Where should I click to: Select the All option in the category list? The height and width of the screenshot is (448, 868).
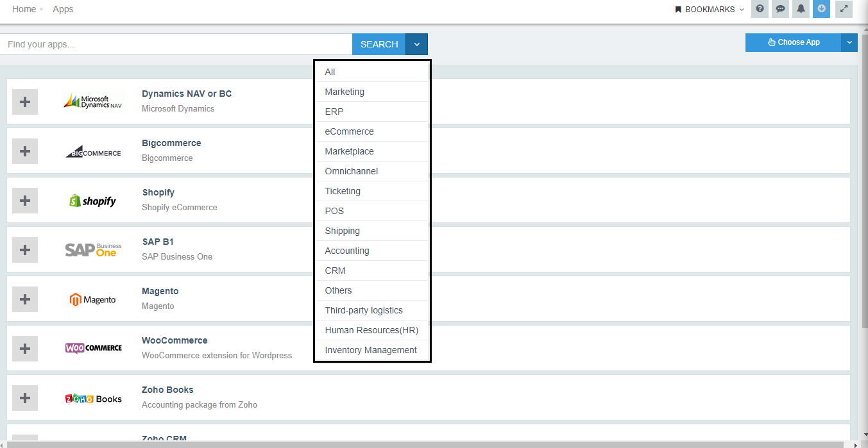[329, 72]
